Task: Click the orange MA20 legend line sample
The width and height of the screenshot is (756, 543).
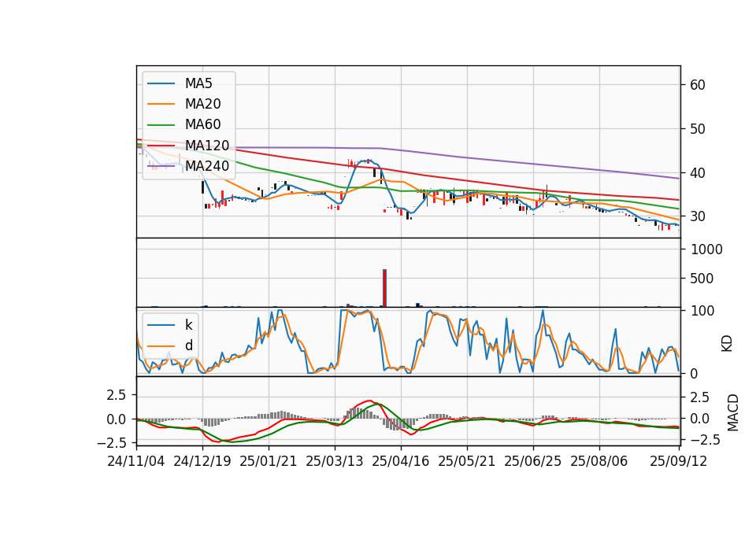Action: coord(161,104)
